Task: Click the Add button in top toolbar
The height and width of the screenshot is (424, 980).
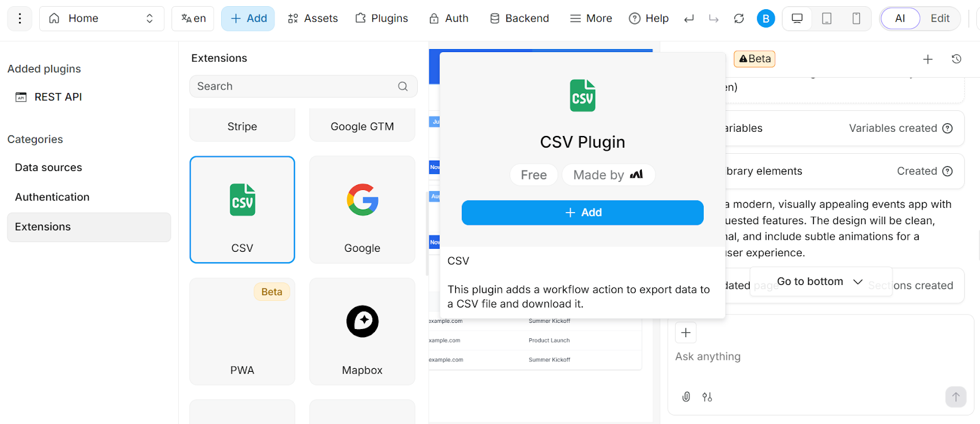Action: pyautogui.click(x=248, y=18)
